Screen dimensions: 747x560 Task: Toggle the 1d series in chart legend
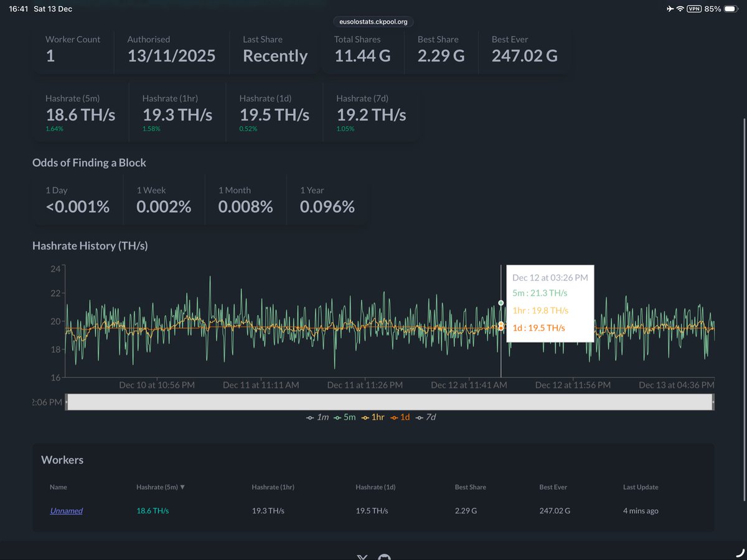[400, 417]
